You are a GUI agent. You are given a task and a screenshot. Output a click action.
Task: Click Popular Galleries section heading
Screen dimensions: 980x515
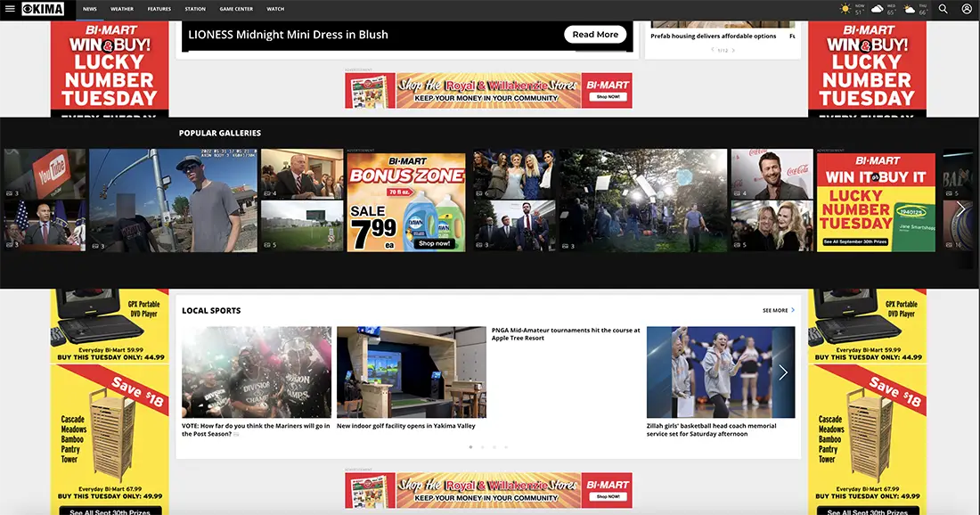tap(220, 133)
